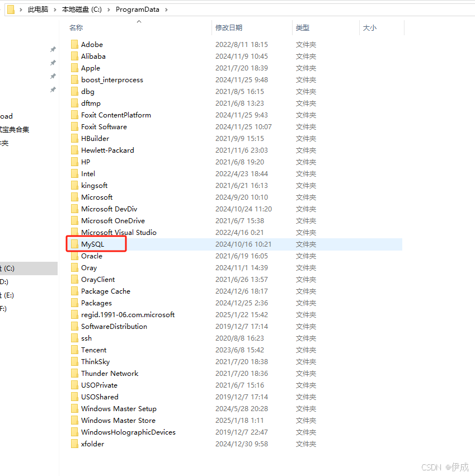Click the HBuilder folder icon
The height and width of the screenshot is (476, 475).
coord(74,138)
